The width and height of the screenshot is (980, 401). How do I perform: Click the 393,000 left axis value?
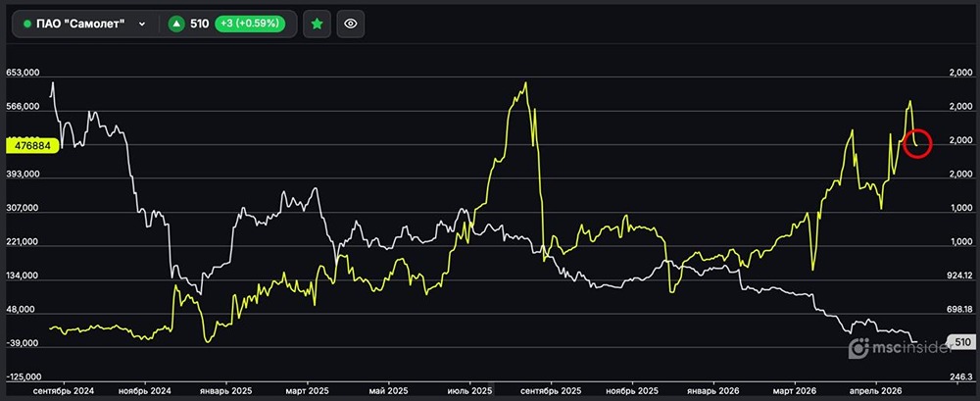coord(24,175)
